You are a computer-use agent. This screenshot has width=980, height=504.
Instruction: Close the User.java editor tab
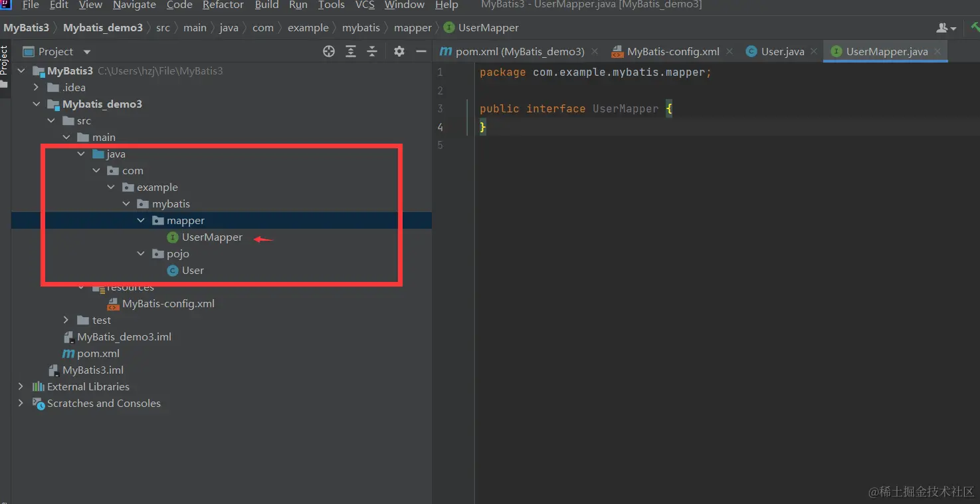coord(814,51)
